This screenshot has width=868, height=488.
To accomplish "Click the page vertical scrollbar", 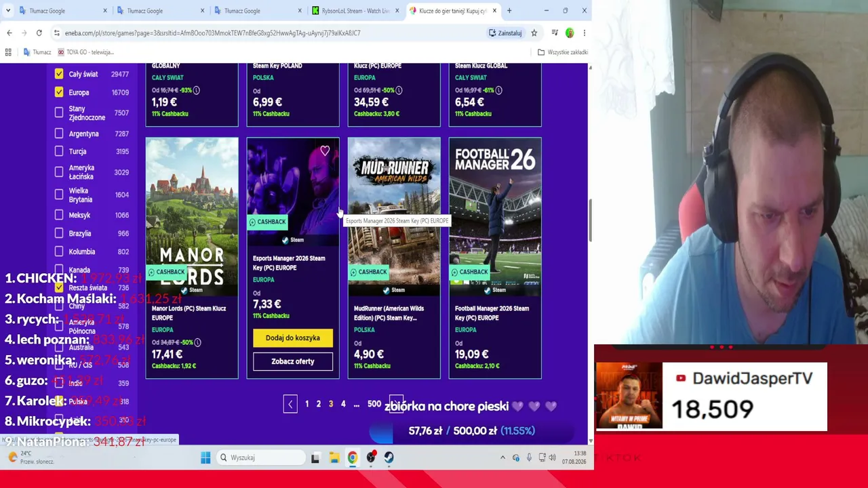I will (589, 220).
